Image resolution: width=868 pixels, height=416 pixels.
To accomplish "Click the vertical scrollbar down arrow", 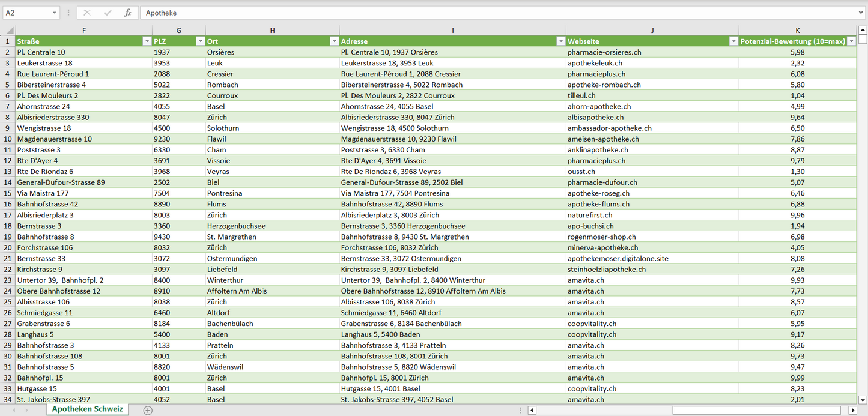I will 863,399.
